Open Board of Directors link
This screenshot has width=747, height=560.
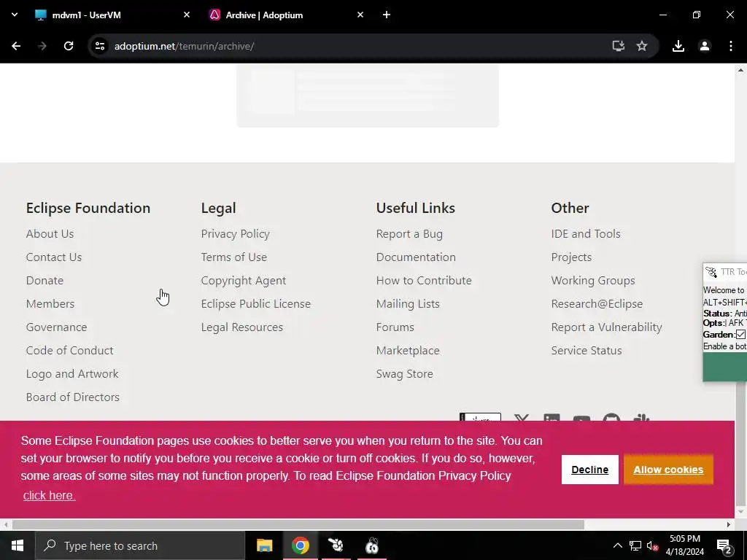coord(73,397)
